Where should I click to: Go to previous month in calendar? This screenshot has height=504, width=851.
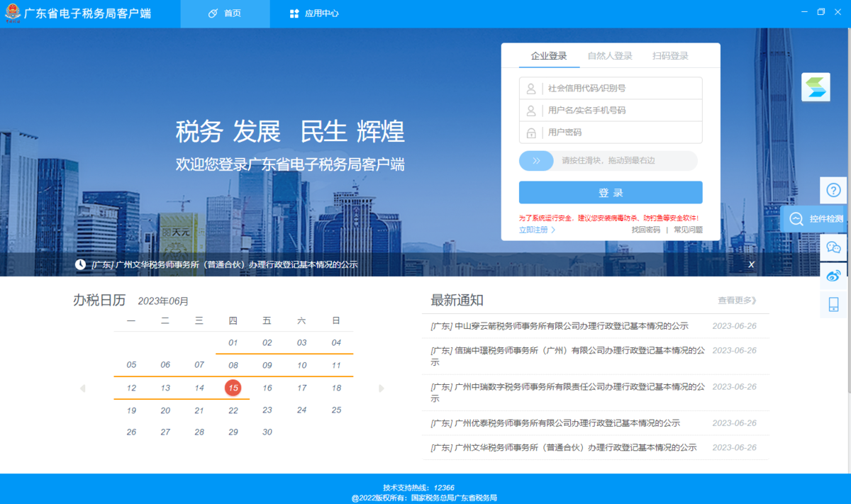(82, 388)
